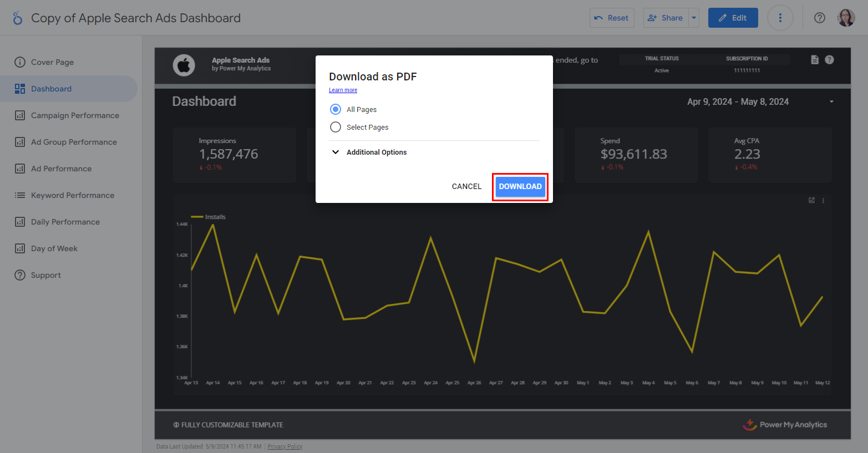Click the Edit button
Screen dimensions: 868x453
tap(733, 18)
